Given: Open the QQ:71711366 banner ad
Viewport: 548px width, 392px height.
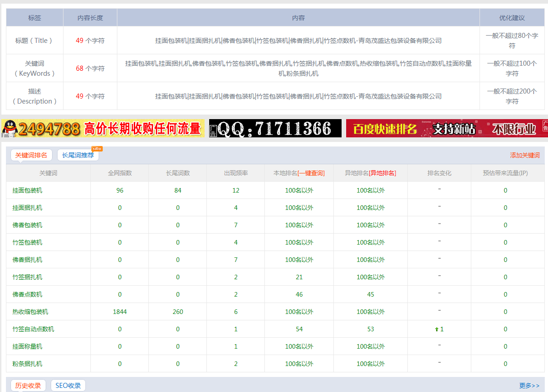Looking at the screenshot, I should point(275,128).
